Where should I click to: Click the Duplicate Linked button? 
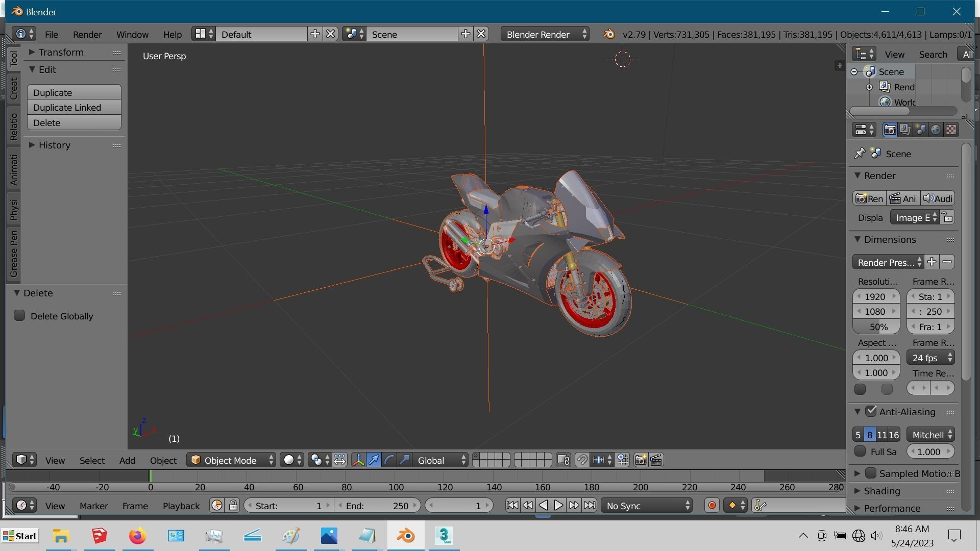tap(74, 108)
